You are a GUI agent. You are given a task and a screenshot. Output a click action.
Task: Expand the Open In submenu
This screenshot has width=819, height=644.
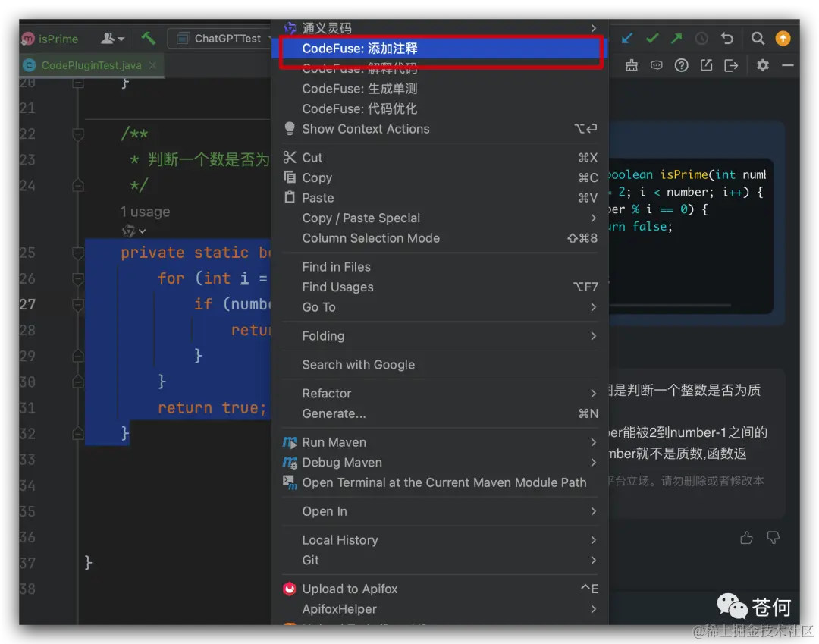pos(439,511)
